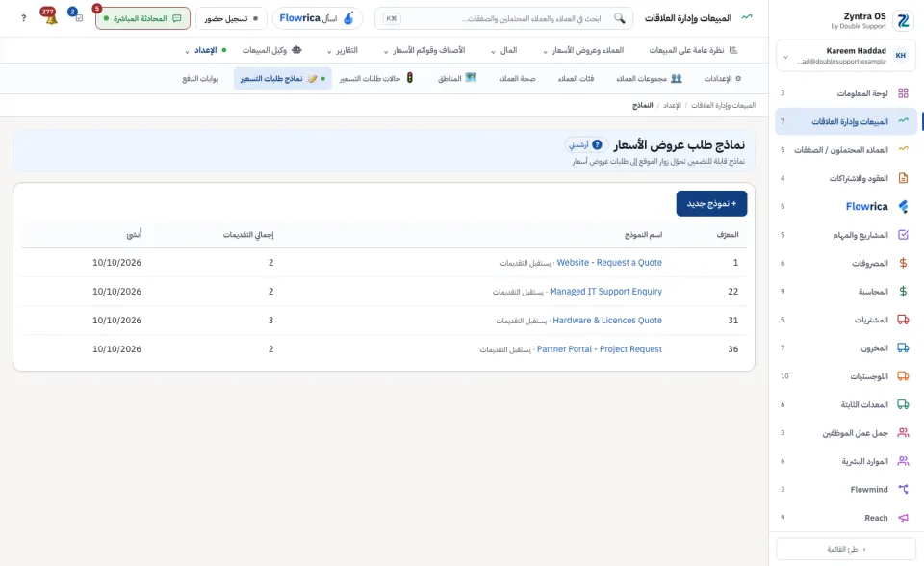Click the Zyntra OS logo
Screen dimensions: 924x566
[x=903, y=20]
